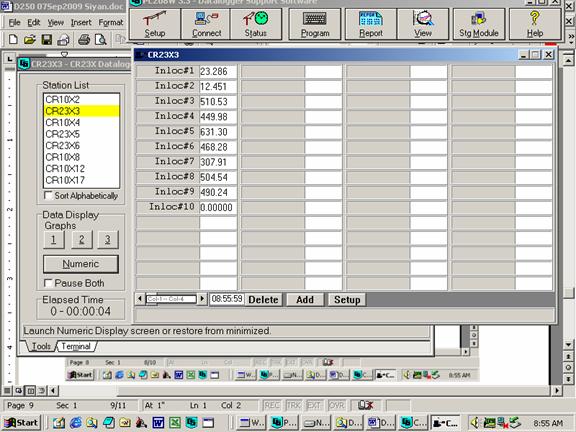Viewport: 576px width, 432px height.
Task: Click the Add button in CR23X3 window
Action: pyautogui.click(x=305, y=300)
